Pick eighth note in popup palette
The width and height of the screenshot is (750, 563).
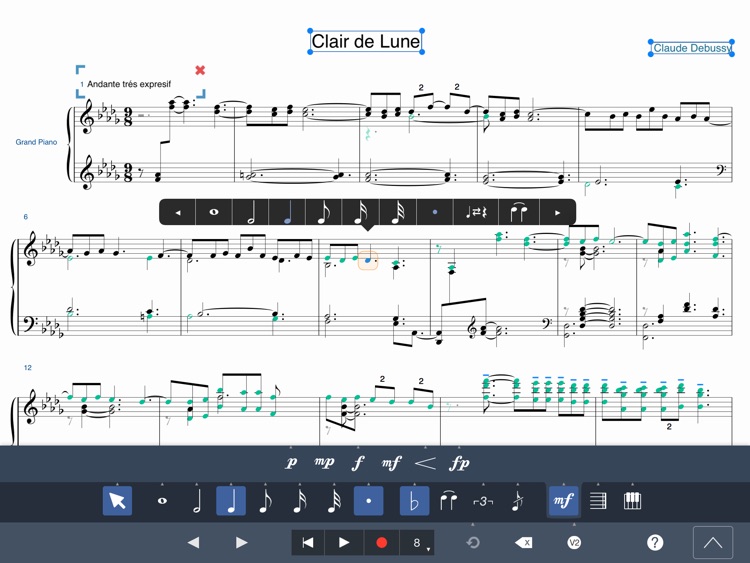[324, 212]
